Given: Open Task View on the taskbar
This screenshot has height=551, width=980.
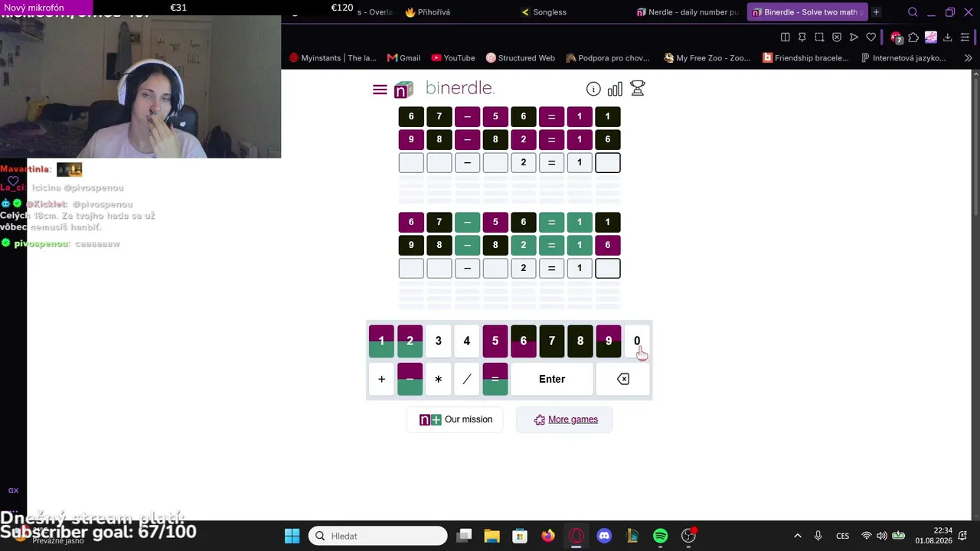Looking at the screenshot, I should [464, 536].
